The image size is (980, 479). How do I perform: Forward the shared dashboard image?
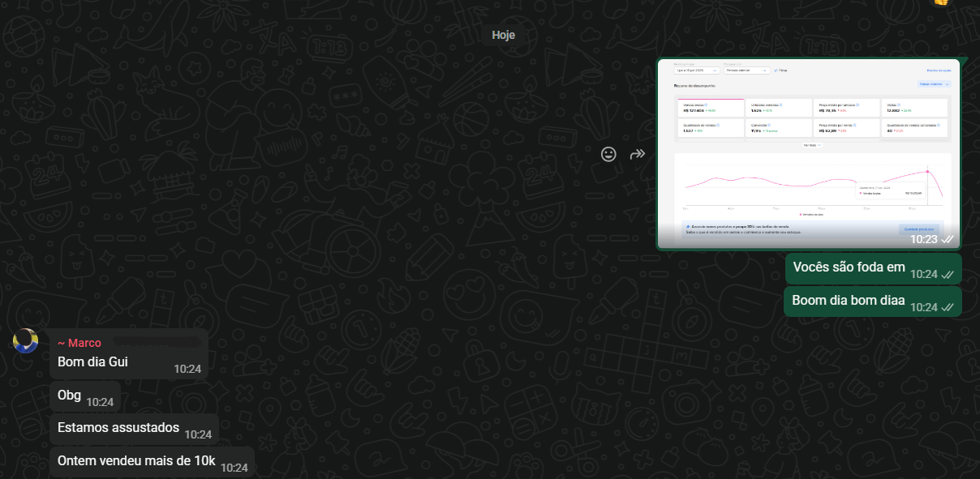[638, 154]
